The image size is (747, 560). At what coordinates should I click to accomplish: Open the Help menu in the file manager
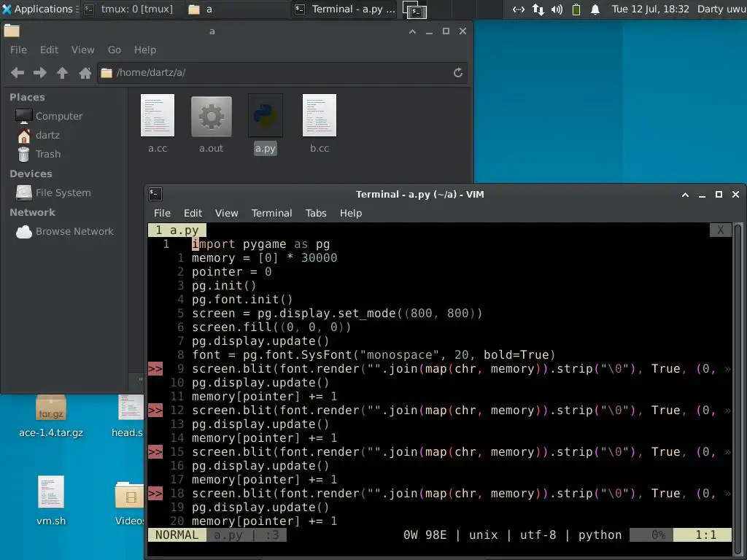pos(145,50)
